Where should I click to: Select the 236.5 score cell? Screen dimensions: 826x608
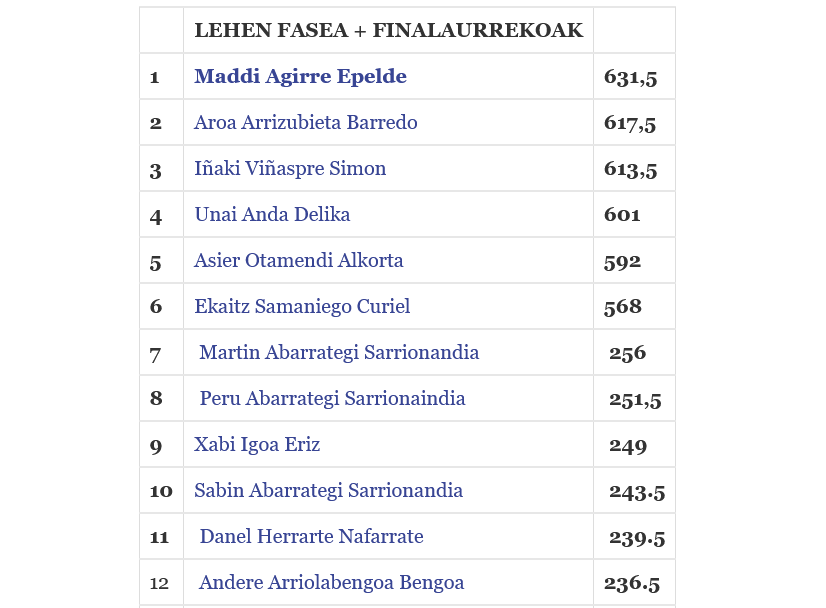pyautogui.click(x=631, y=583)
